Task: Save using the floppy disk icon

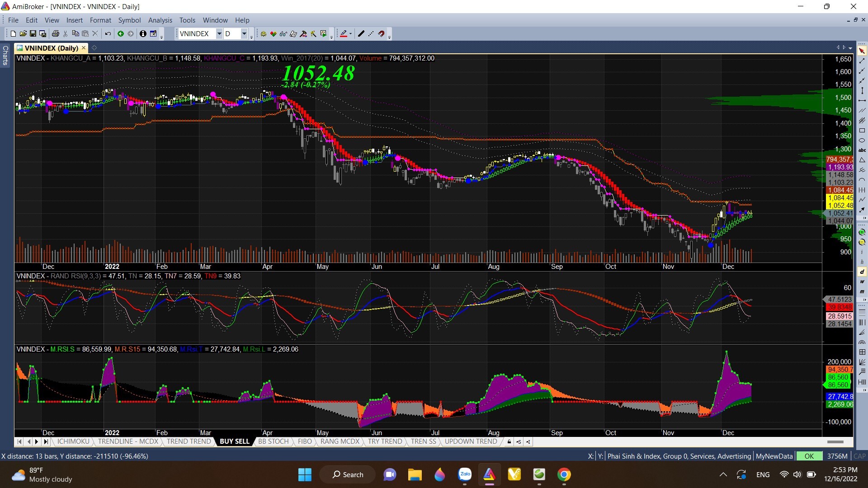Action: (x=33, y=33)
